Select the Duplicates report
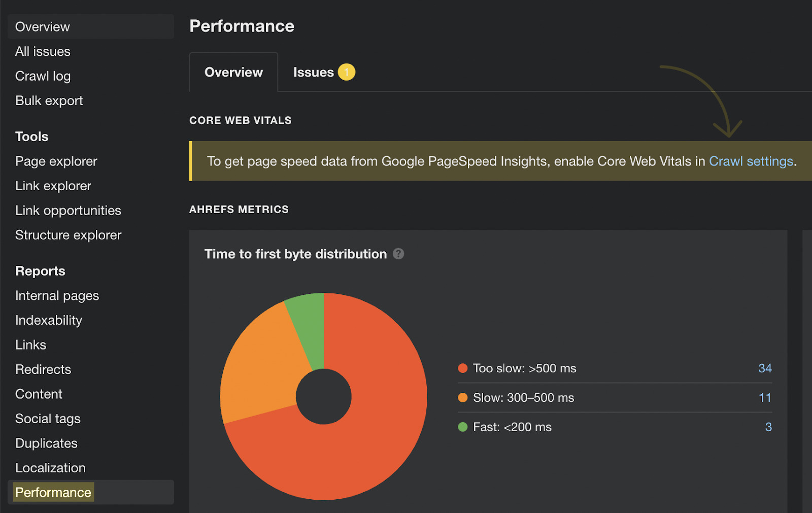Image resolution: width=812 pixels, height=513 pixels. click(x=46, y=443)
